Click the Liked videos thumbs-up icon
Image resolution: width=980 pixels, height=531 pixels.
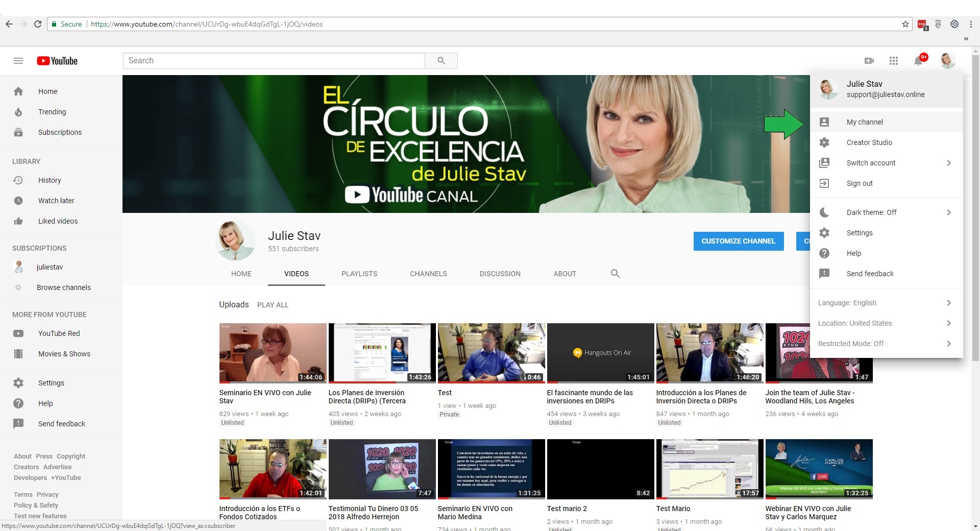click(x=18, y=221)
